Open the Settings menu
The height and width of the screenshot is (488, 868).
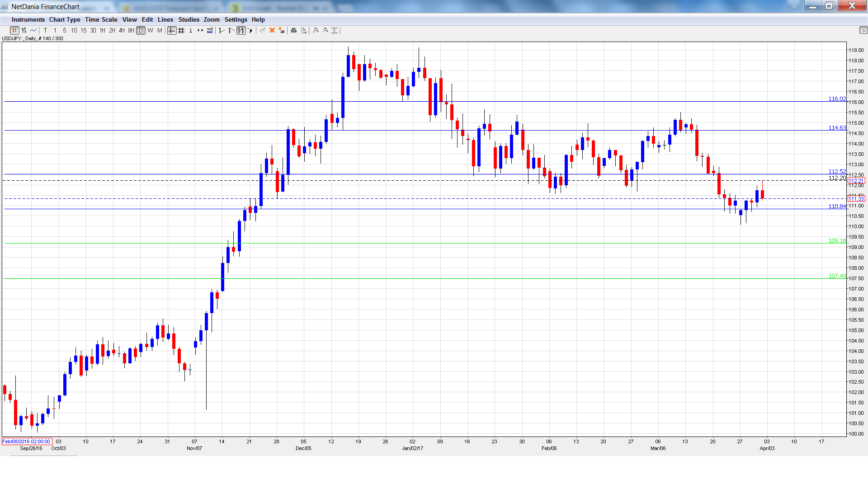(236, 19)
